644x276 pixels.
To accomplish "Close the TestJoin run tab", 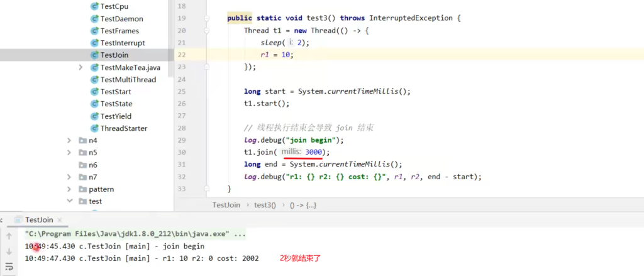I will click(x=61, y=219).
